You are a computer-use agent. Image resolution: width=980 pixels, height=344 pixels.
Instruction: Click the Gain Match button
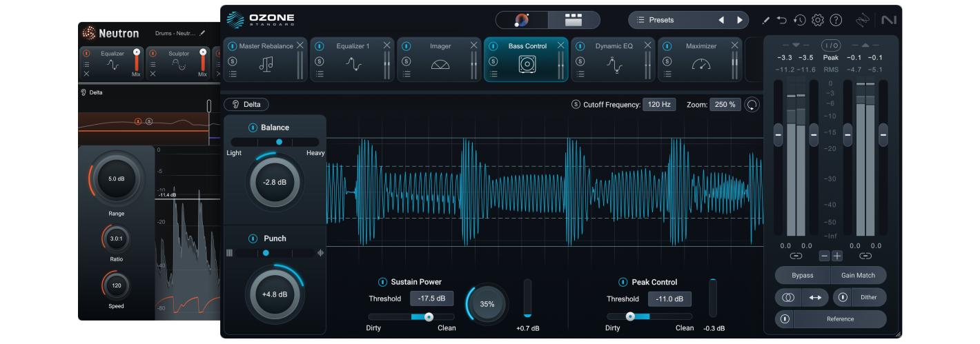[x=859, y=275]
